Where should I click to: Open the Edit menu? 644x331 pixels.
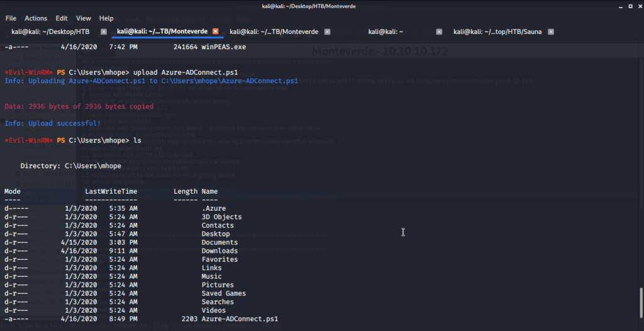coord(62,18)
